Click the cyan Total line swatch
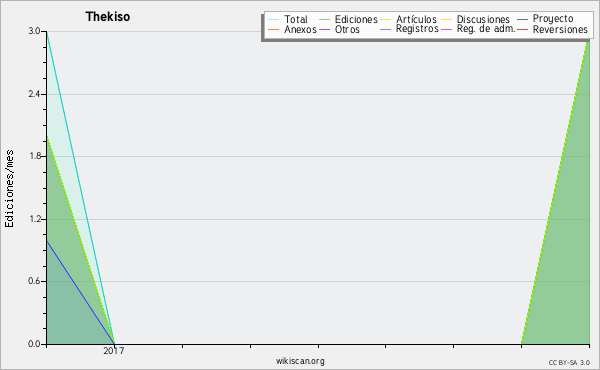 click(x=274, y=20)
